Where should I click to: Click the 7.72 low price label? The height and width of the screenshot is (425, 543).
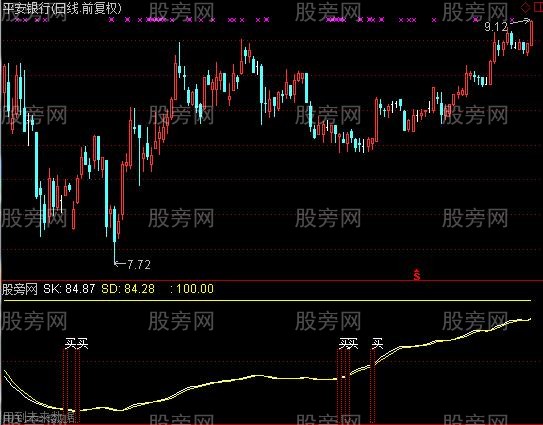click(x=139, y=265)
